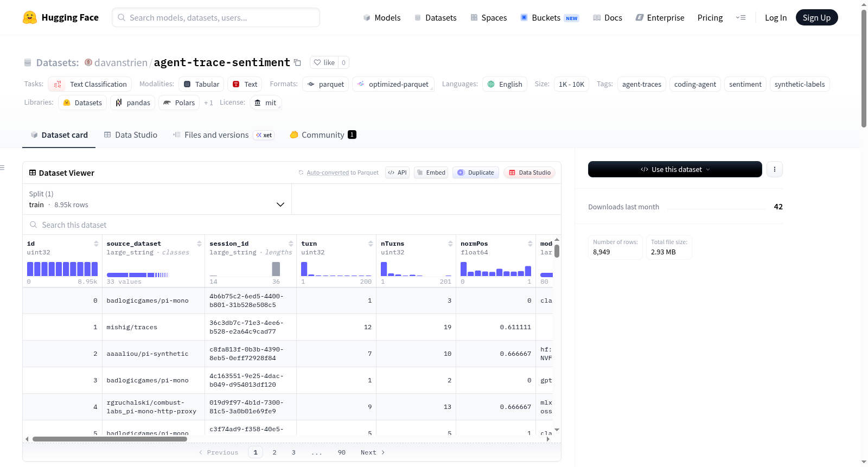Jump to page 90 of the table
Screen dimensions: 868x467
click(342, 452)
